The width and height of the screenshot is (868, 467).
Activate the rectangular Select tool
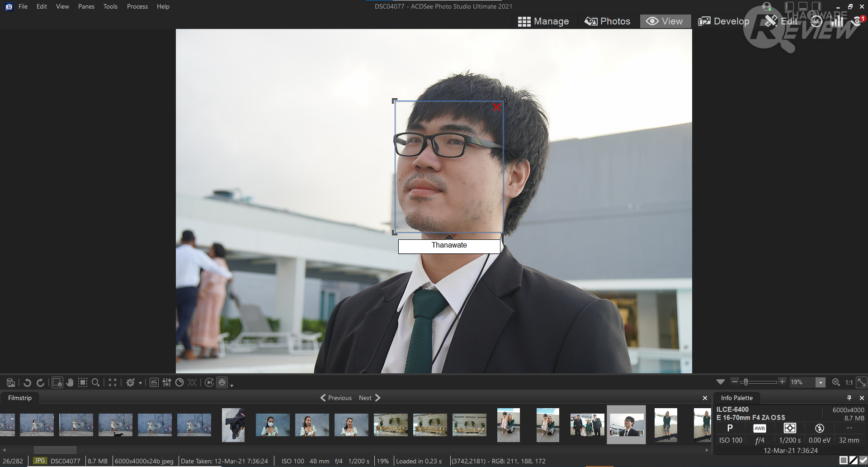[83, 383]
